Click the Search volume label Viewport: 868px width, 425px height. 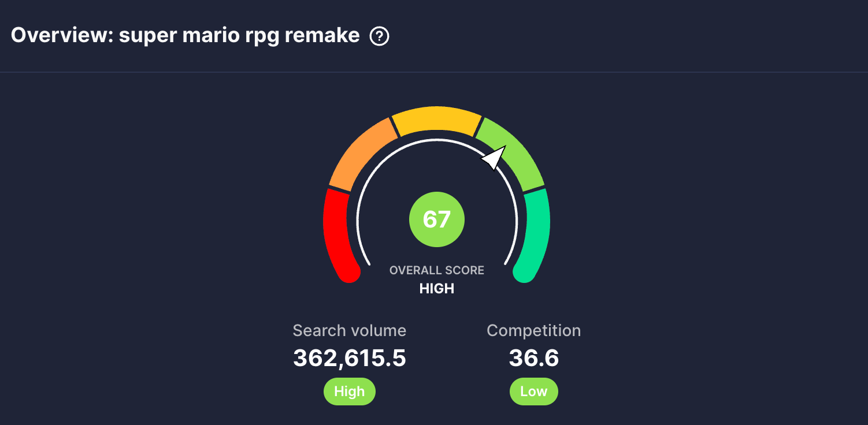coord(349,331)
